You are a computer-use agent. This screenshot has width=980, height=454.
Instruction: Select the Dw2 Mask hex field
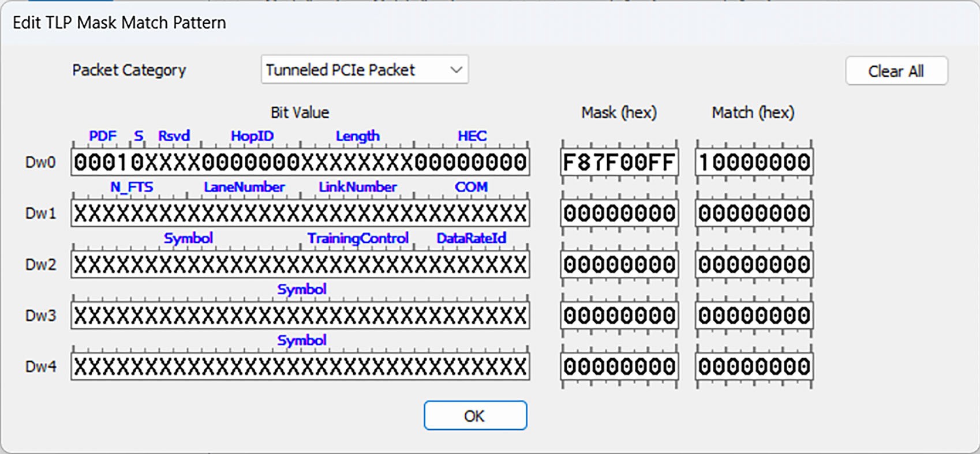tap(619, 264)
